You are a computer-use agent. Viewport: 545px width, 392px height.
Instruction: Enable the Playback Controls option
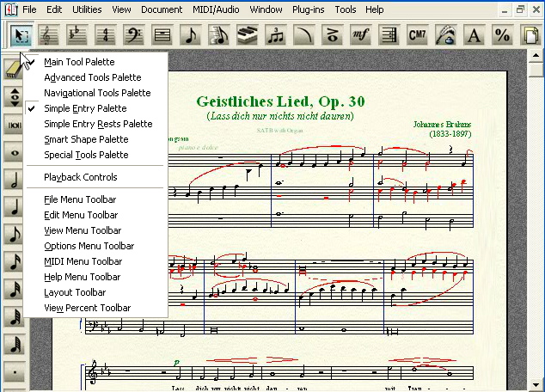[x=81, y=177]
